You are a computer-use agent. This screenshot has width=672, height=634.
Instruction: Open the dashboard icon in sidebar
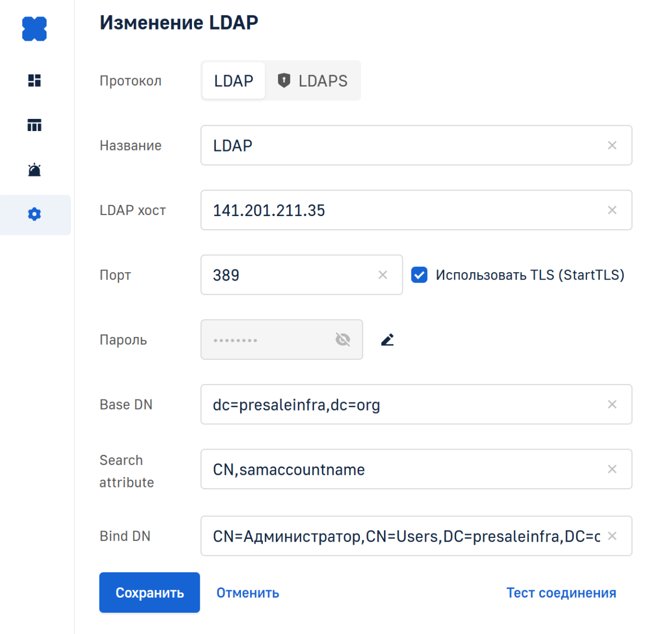tap(34, 80)
